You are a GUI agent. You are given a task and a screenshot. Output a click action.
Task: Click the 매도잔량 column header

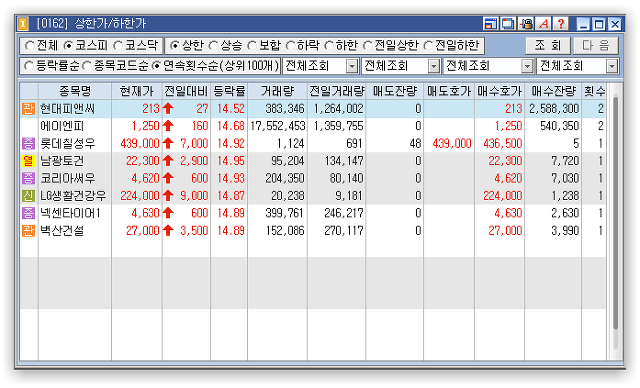(395, 91)
